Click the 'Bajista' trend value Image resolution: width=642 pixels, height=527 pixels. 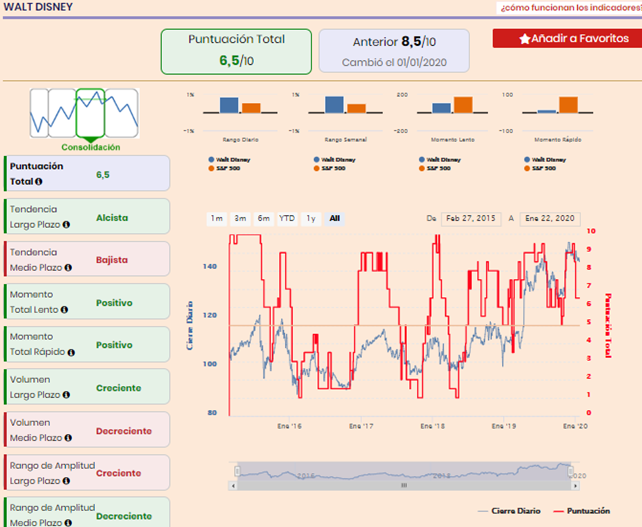point(112,260)
